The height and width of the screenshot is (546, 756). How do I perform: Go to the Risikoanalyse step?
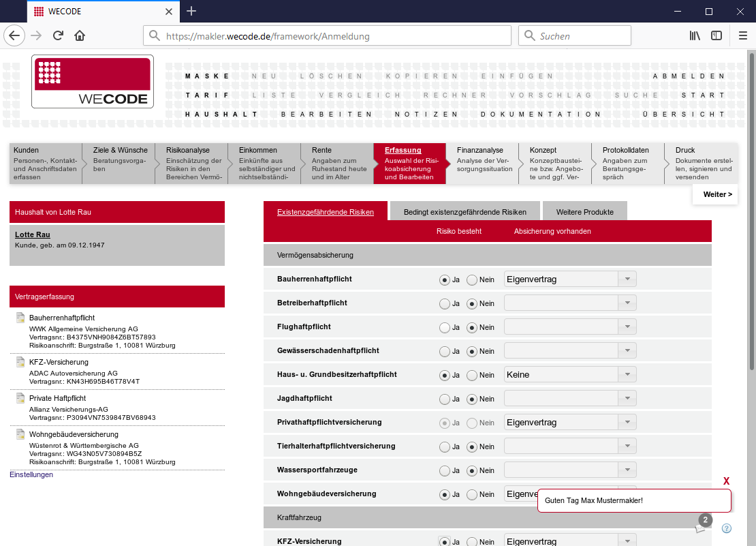pyautogui.click(x=191, y=164)
